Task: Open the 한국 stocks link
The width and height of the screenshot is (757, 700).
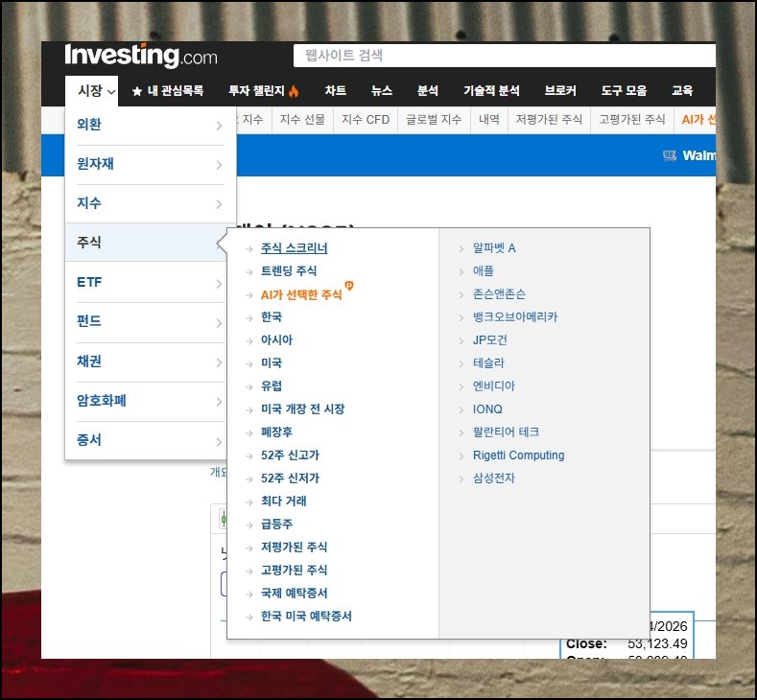Action: click(272, 317)
